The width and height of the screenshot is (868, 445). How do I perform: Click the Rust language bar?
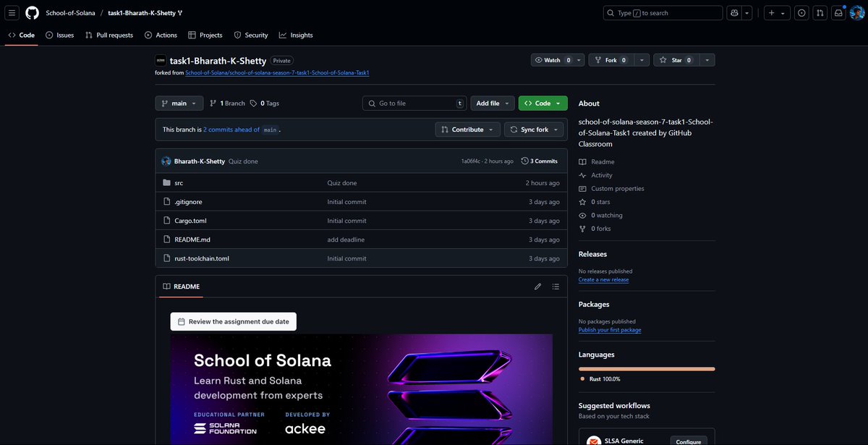pos(647,369)
